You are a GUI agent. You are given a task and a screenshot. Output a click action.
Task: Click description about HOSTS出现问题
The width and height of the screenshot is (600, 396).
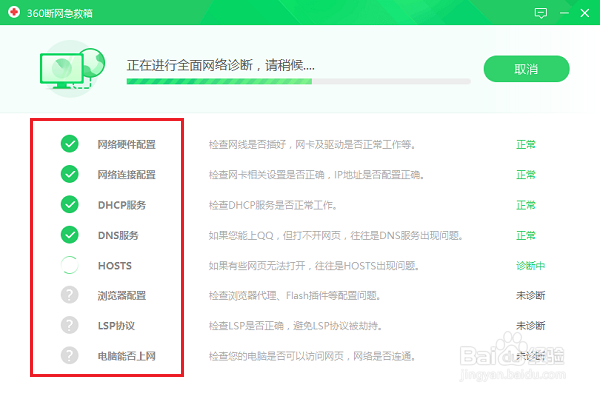coord(313,266)
